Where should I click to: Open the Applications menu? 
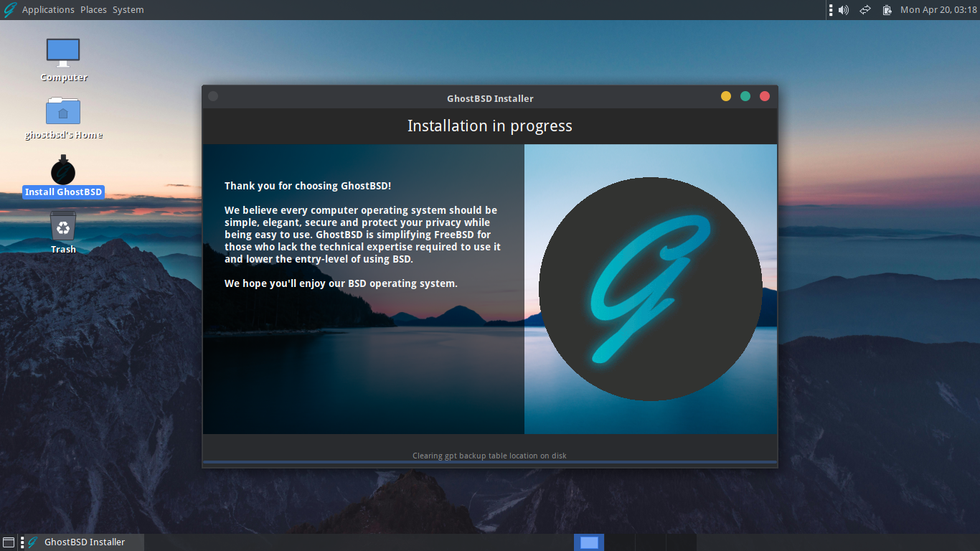(48, 9)
